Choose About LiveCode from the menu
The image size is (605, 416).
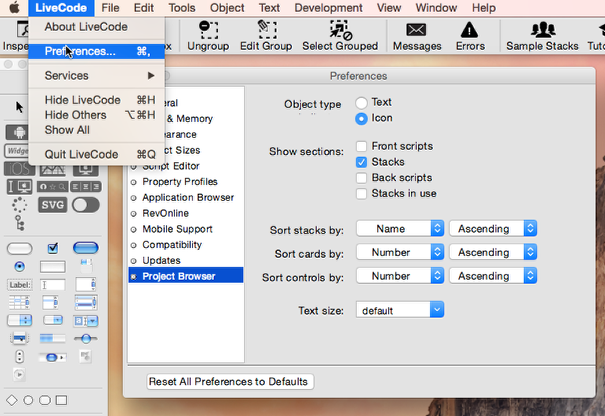tap(96, 27)
